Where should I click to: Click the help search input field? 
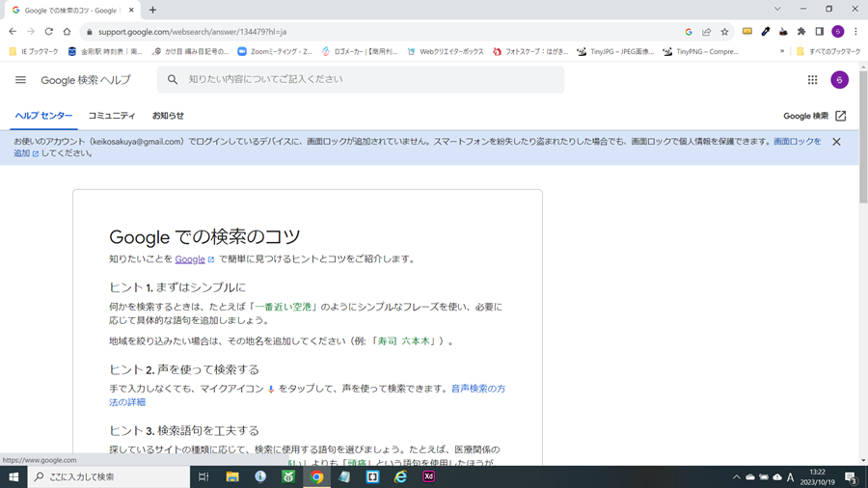[x=366, y=80]
